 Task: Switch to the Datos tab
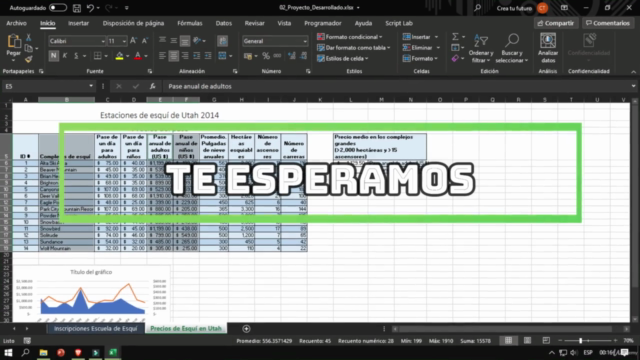coord(224,23)
